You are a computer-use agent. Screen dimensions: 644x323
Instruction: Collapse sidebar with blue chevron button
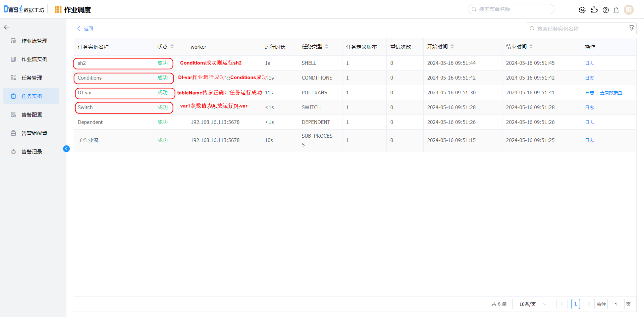click(x=66, y=149)
